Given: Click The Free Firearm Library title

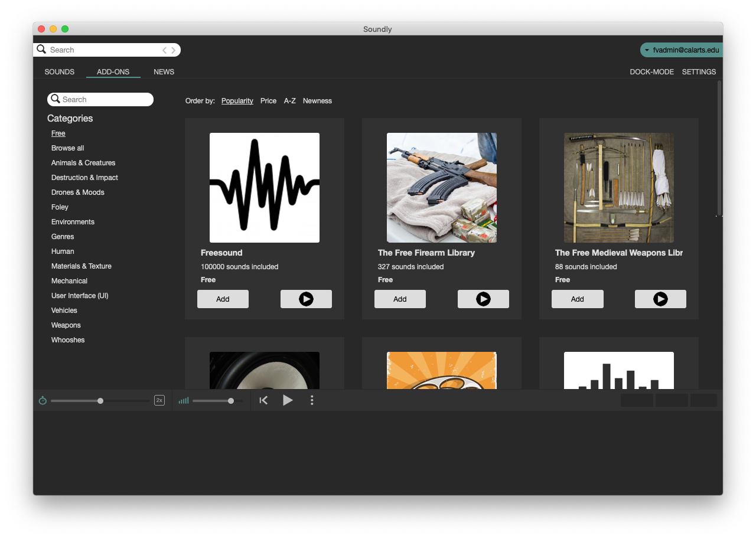Looking at the screenshot, I should [x=426, y=253].
